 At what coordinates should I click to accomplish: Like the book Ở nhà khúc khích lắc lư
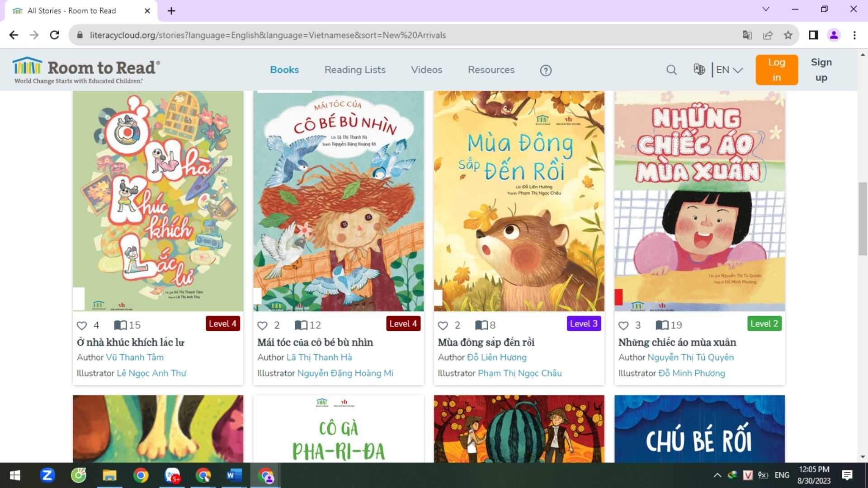pos(82,325)
